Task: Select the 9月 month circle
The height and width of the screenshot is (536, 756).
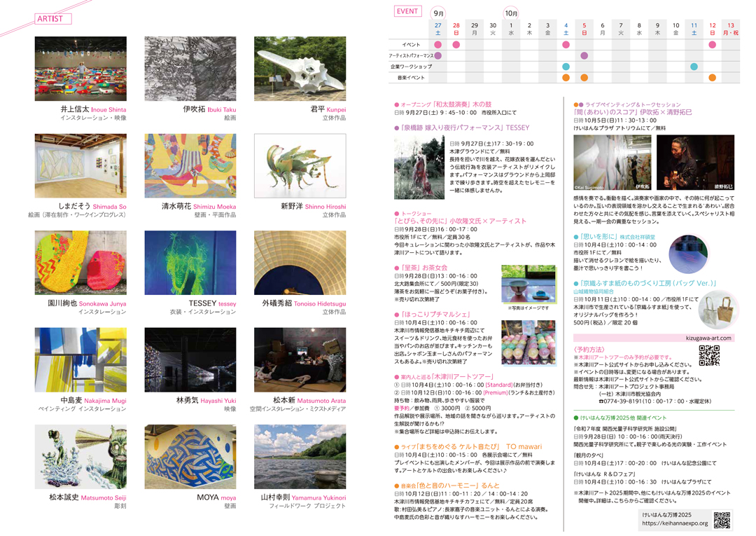Action: [438, 13]
